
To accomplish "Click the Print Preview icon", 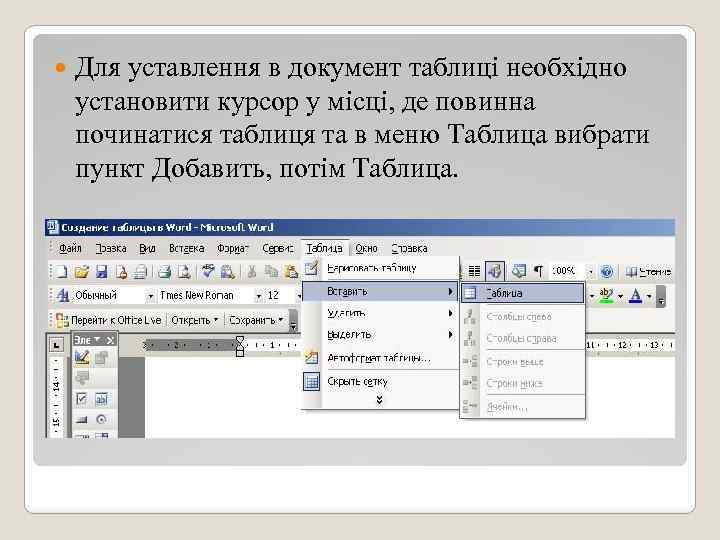I will (184, 272).
